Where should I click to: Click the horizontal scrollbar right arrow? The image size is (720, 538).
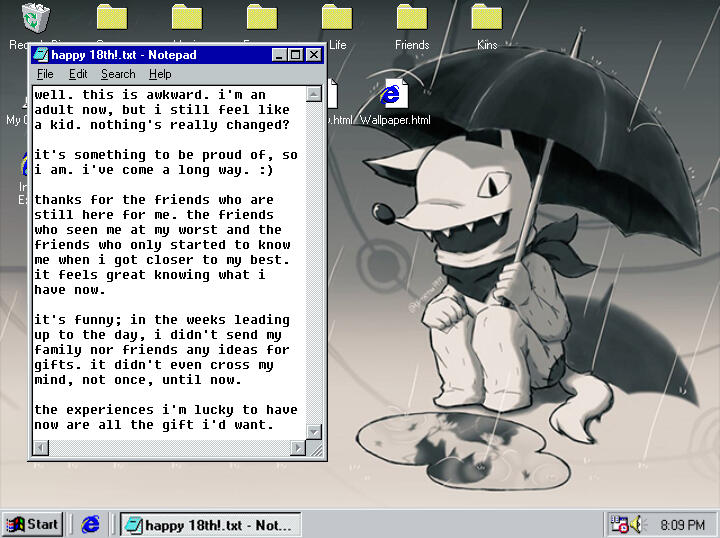[297, 448]
